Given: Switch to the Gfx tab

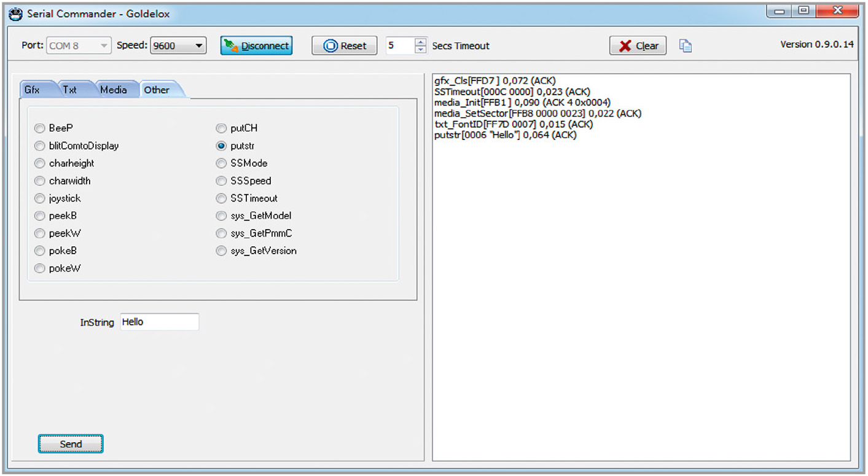Looking at the screenshot, I should 32,90.
